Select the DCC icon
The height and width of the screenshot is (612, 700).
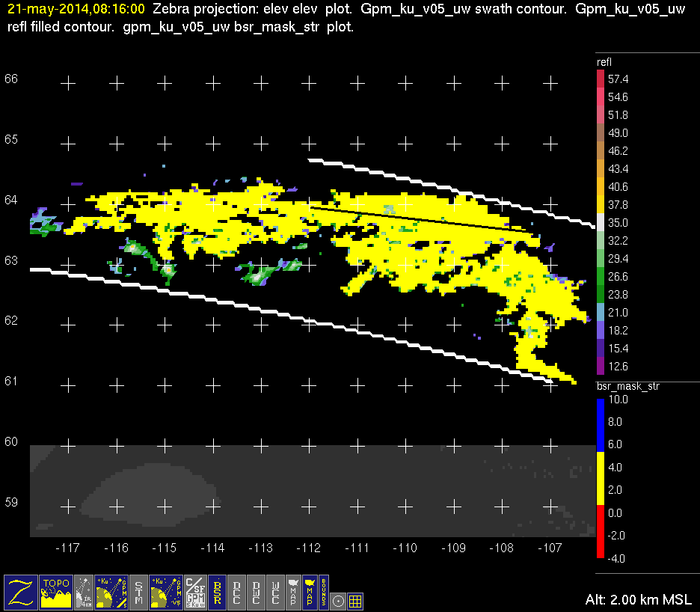[x=237, y=591]
